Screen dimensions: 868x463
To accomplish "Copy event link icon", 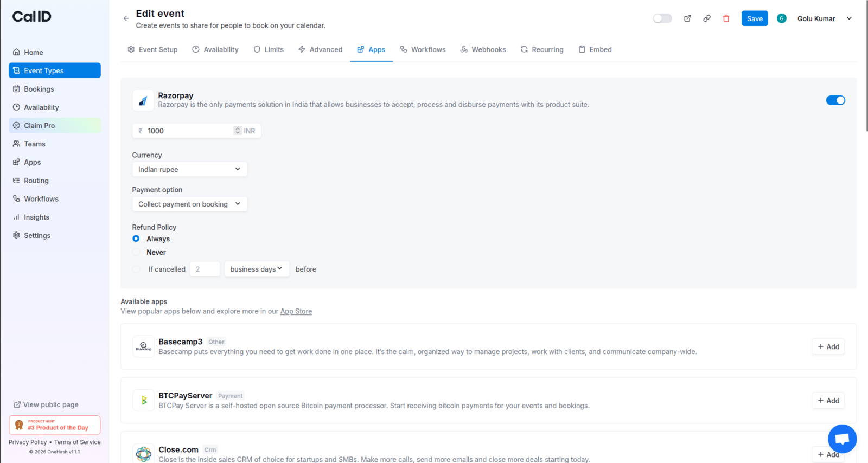I will [707, 18].
